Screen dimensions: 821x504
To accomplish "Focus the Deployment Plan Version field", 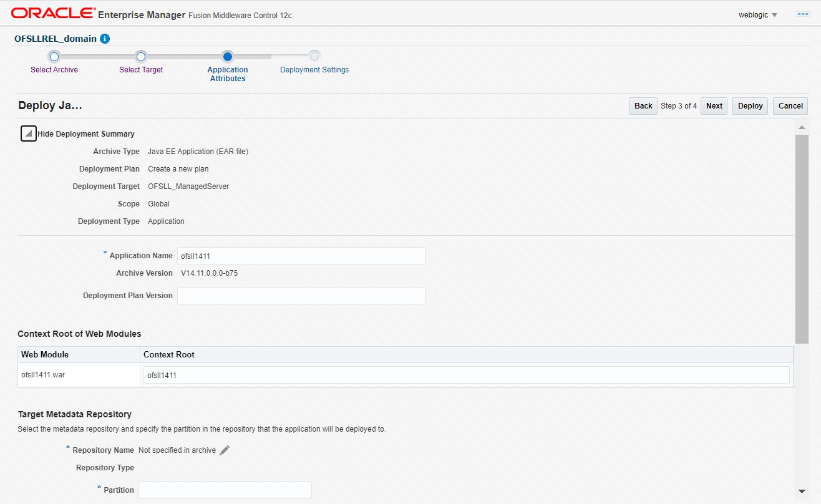I will [301, 296].
